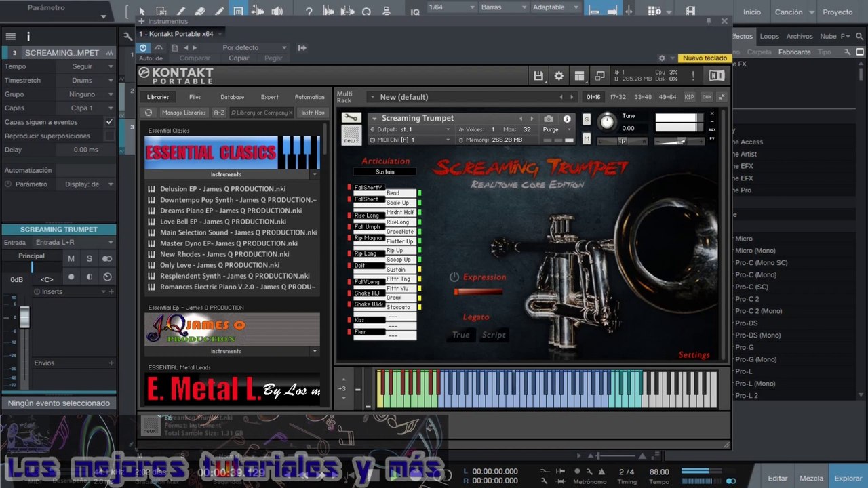
Task: Mute the Screaming Trumpet channel with M
Action: pyautogui.click(x=71, y=258)
